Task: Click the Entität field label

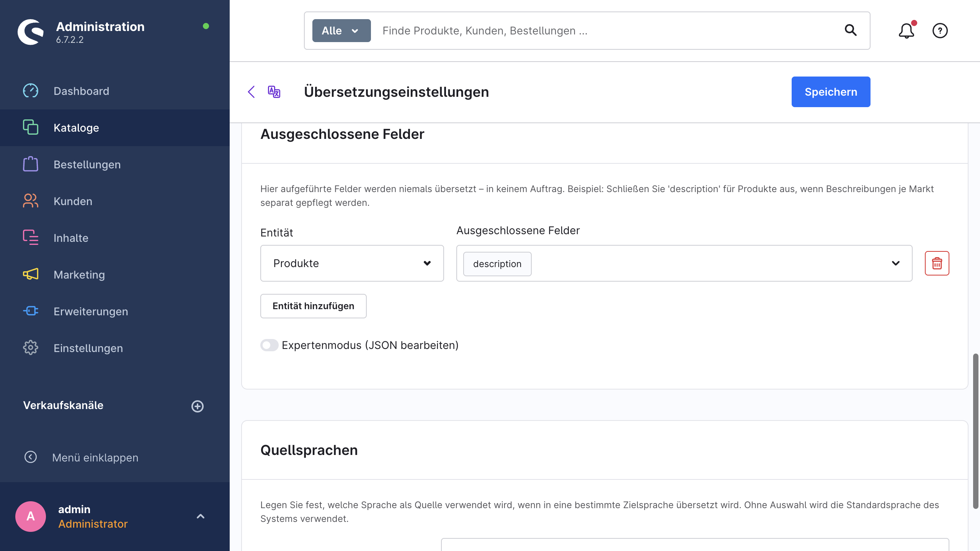Action: pyautogui.click(x=277, y=233)
